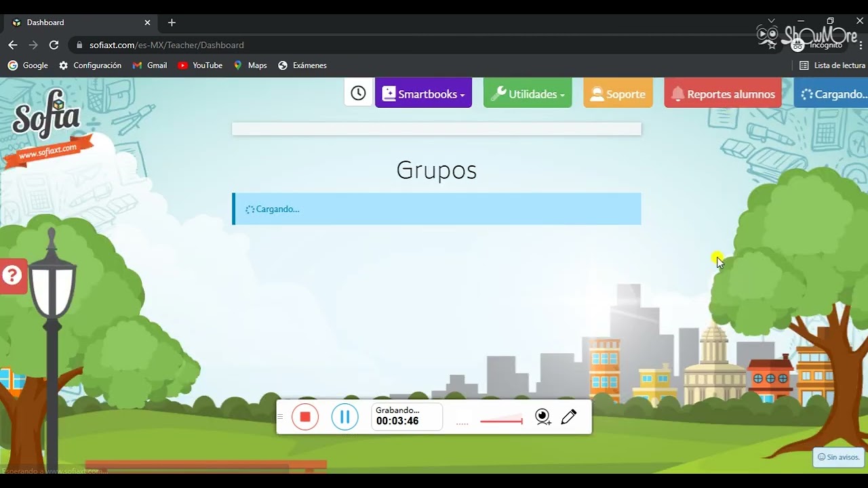Reload the page
The width and height of the screenshot is (868, 488).
(x=54, y=45)
